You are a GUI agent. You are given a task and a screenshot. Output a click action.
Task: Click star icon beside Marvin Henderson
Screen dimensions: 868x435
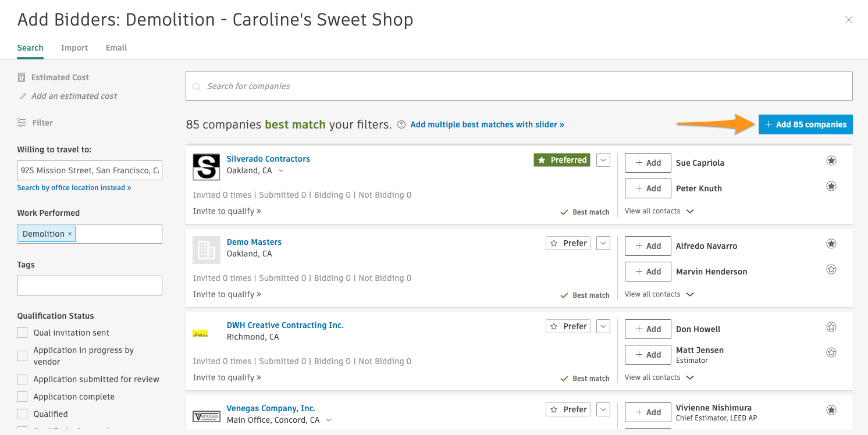(831, 269)
